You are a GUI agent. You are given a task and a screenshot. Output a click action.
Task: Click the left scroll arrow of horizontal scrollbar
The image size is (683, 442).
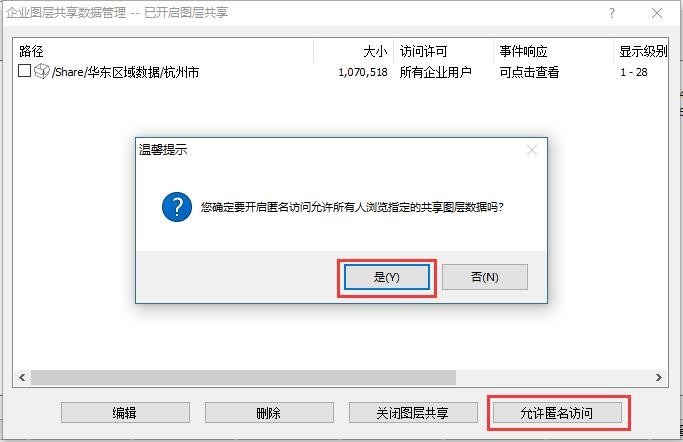click(x=22, y=378)
